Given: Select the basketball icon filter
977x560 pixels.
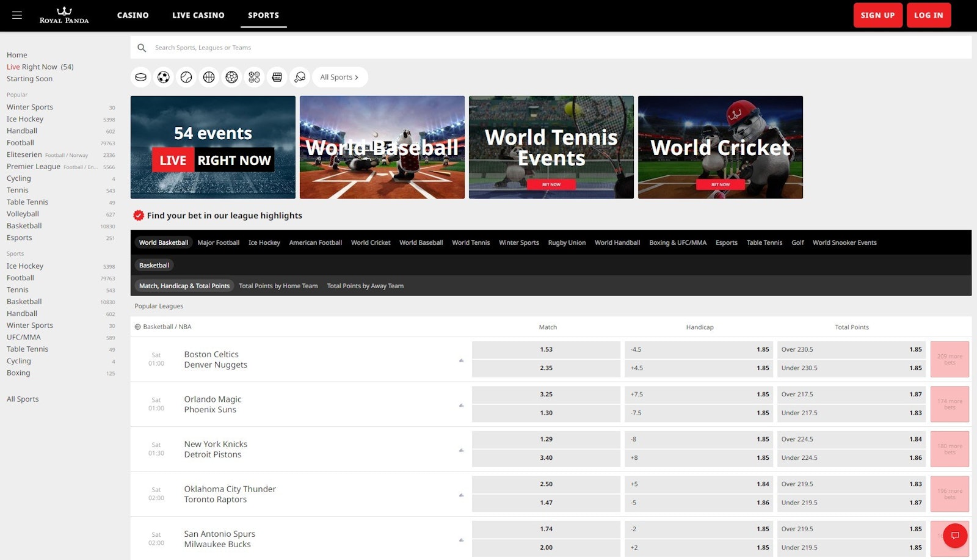Looking at the screenshot, I should [209, 77].
